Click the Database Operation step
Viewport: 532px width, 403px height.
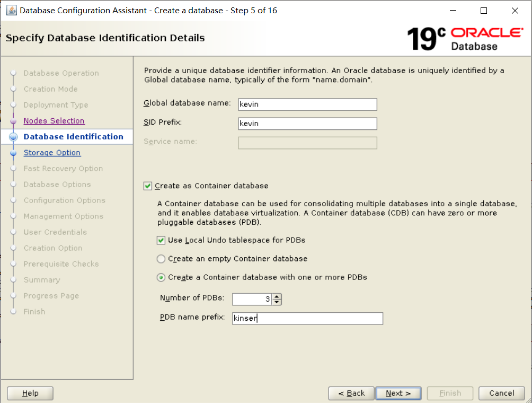coord(61,73)
